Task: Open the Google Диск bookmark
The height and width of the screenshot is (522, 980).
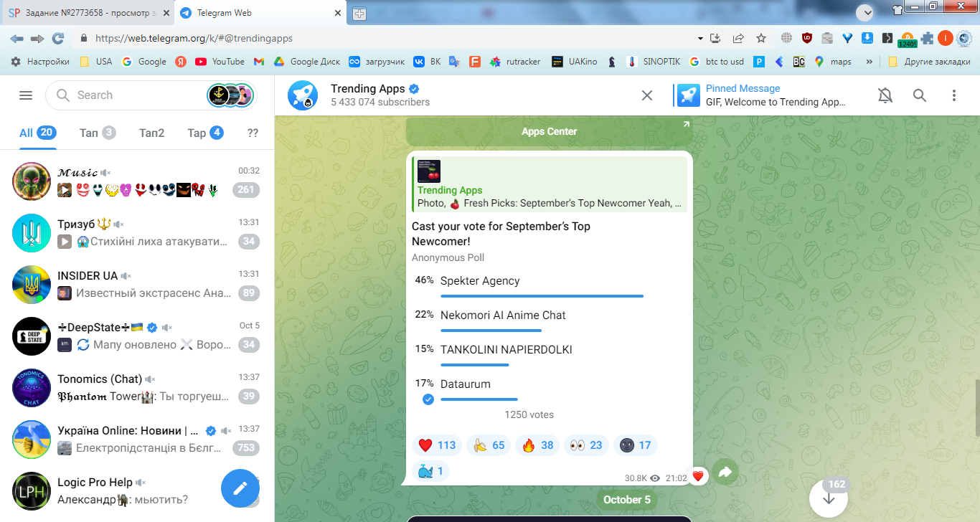Action: (x=307, y=62)
